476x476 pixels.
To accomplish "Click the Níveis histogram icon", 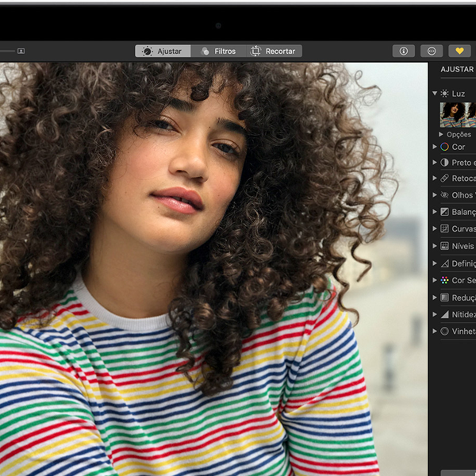I will click(445, 246).
